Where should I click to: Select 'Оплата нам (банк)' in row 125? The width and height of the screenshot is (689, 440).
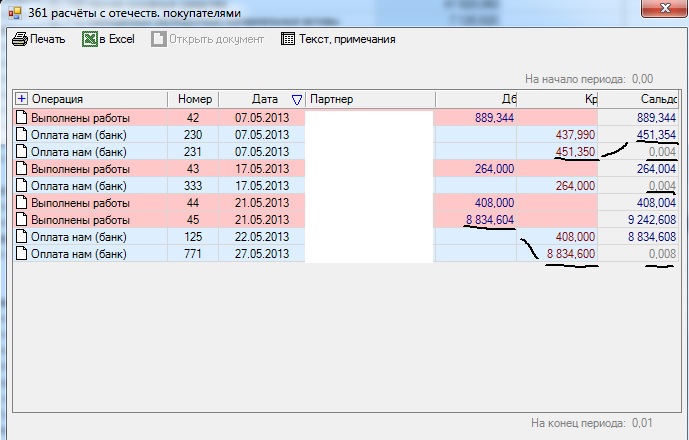(x=79, y=237)
